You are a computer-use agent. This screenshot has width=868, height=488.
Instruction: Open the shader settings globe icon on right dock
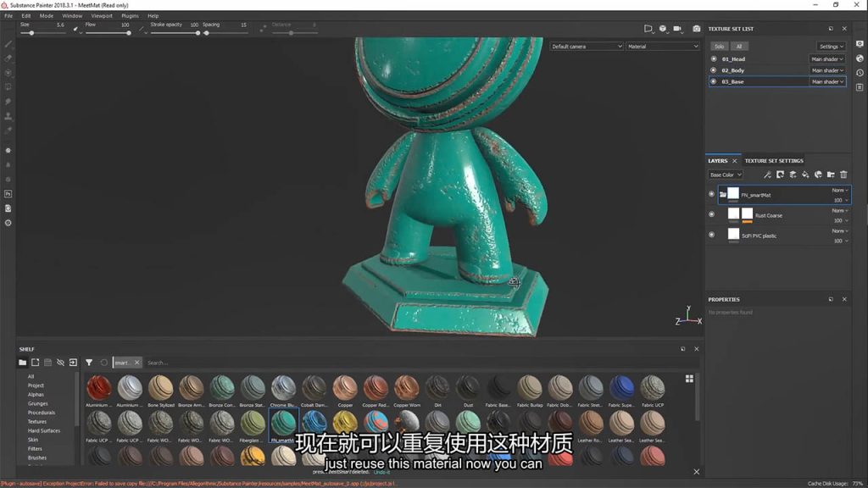pyautogui.click(x=860, y=58)
